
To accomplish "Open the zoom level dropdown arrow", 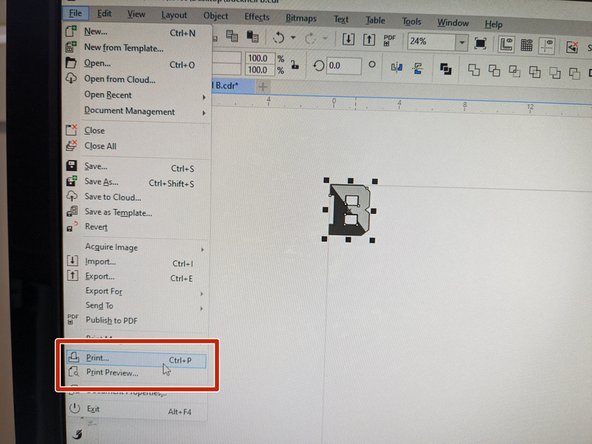I will [462, 43].
